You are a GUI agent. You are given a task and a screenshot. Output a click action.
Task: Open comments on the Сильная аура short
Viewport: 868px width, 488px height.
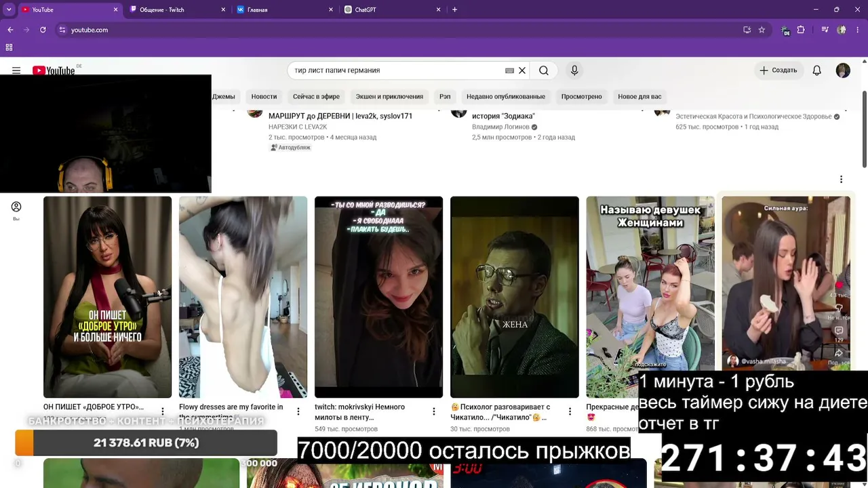[x=839, y=331]
